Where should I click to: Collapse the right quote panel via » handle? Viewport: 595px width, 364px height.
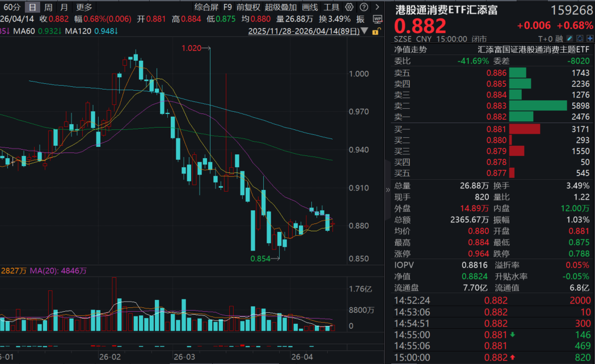[x=388, y=190]
